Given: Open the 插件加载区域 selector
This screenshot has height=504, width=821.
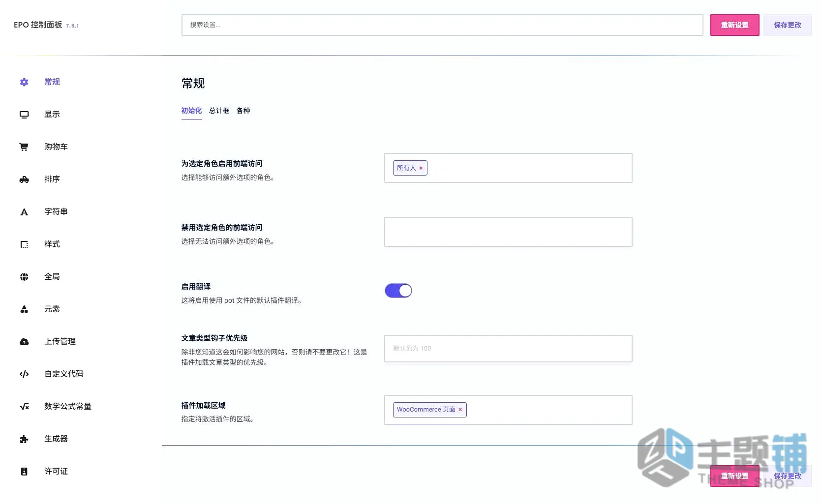Looking at the screenshot, I should tap(508, 410).
